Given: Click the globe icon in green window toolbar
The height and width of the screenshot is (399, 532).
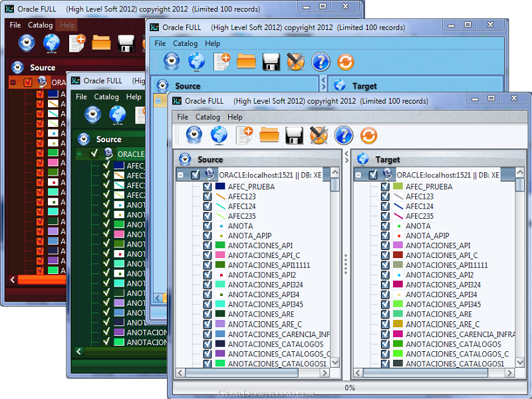Looking at the screenshot, I should (118, 114).
